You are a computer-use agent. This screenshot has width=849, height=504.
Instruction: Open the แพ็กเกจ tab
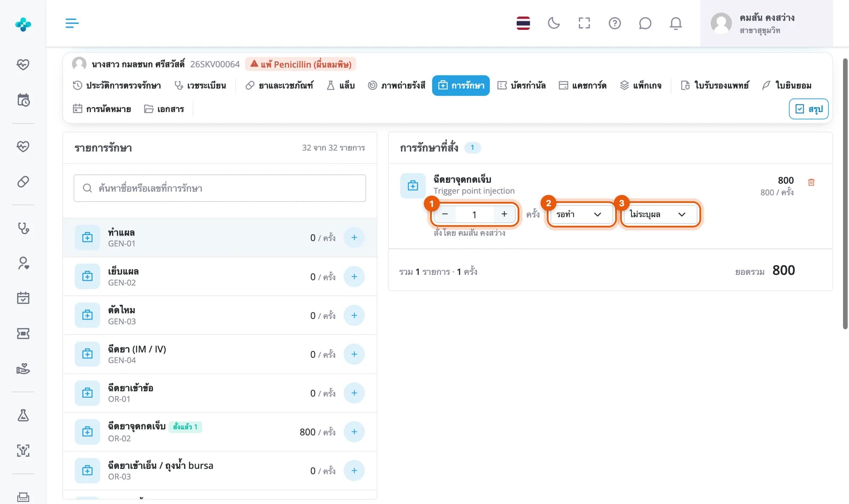pyautogui.click(x=641, y=85)
